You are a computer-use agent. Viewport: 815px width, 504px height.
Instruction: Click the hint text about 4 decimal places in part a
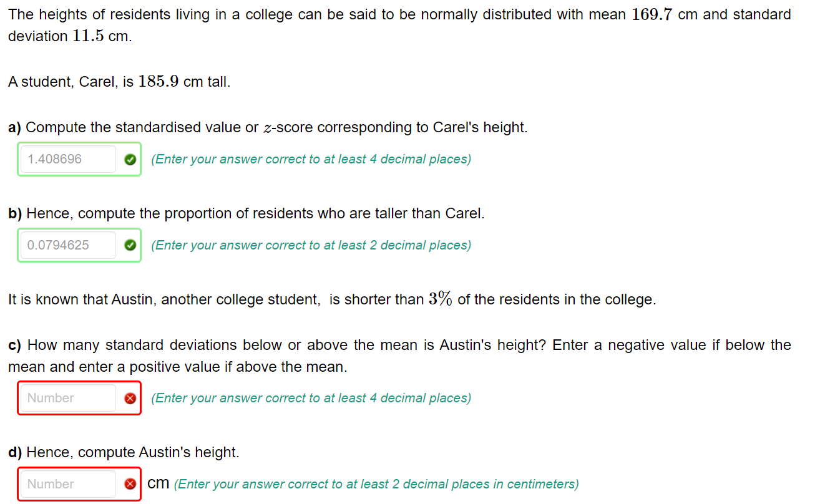click(311, 160)
